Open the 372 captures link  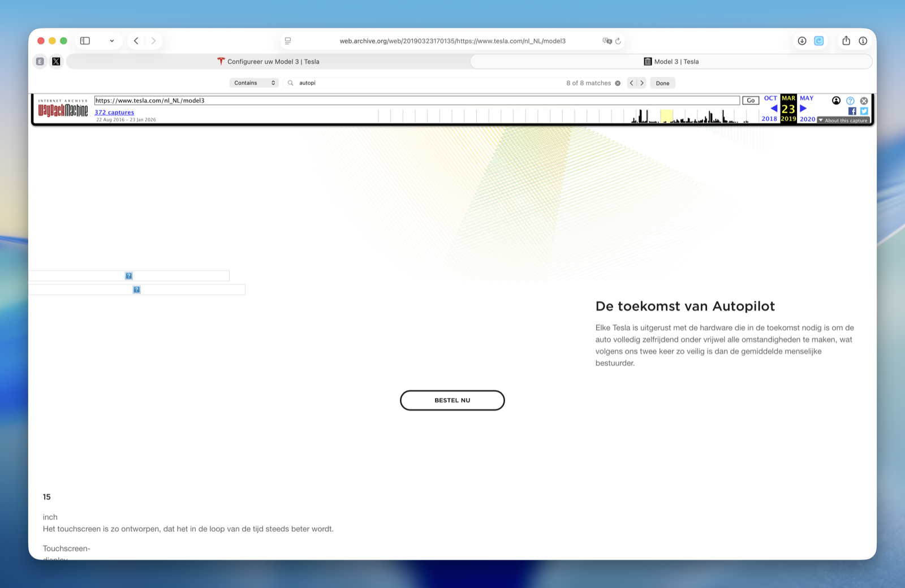pyautogui.click(x=114, y=113)
